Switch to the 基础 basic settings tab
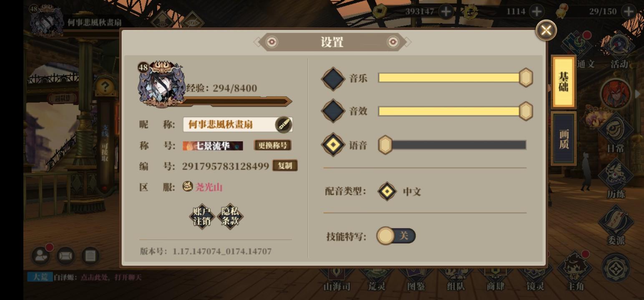Screen dimensions: 644x300 pos(563,82)
